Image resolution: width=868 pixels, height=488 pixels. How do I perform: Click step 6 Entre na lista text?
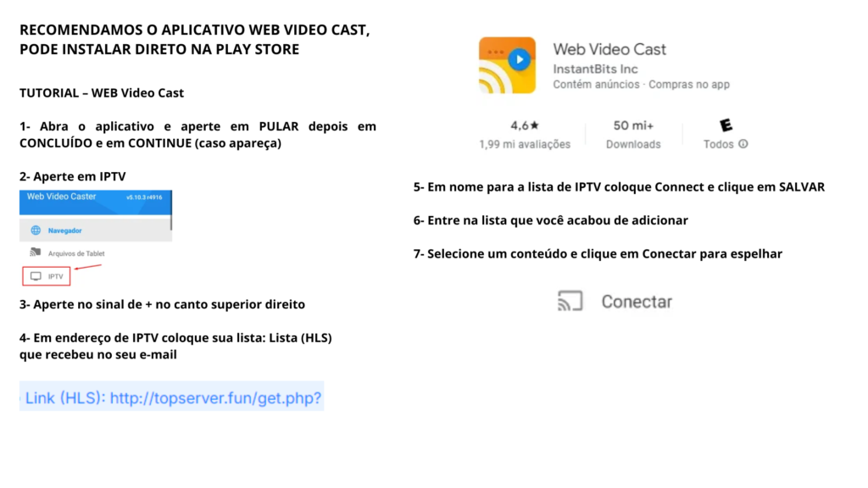551,220
